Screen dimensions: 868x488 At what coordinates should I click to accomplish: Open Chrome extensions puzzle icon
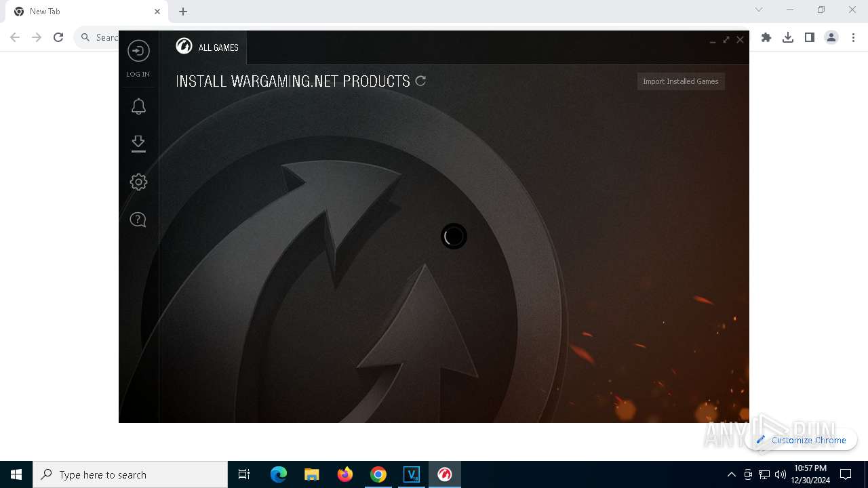tap(766, 37)
